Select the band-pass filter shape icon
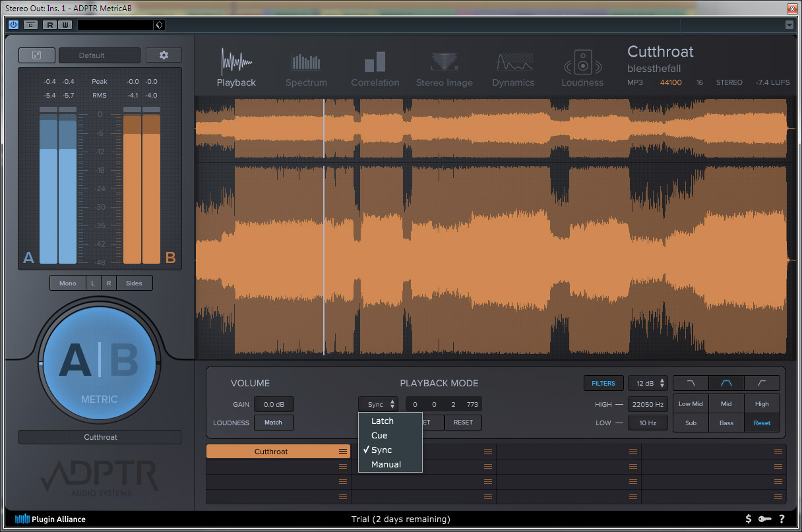Viewport: 802px width, 532px height. pos(726,383)
